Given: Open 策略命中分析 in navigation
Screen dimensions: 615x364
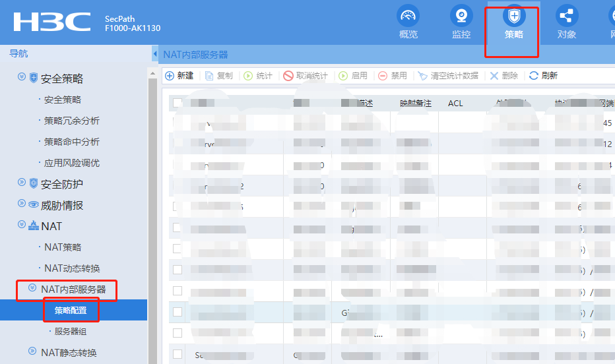Looking at the screenshot, I should coord(72,142).
